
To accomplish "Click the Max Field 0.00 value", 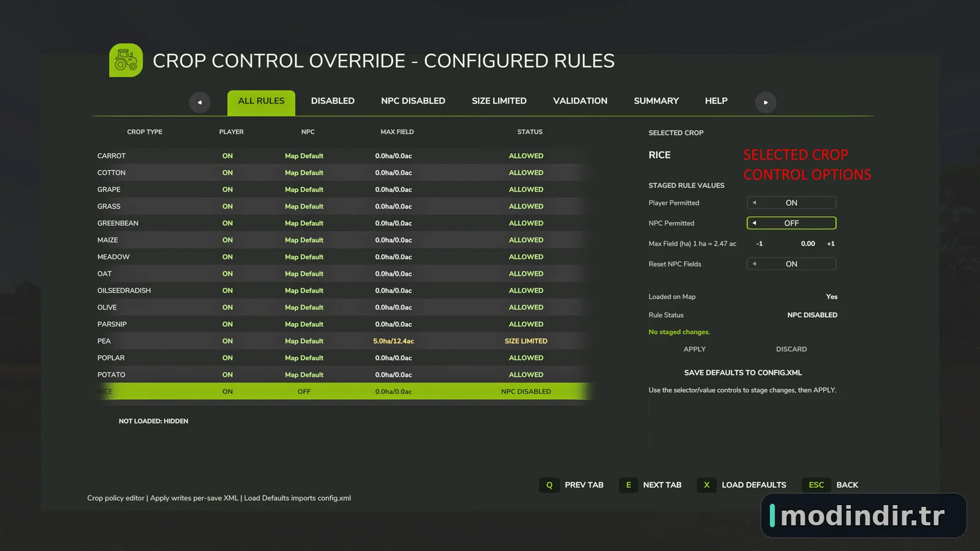I will pyautogui.click(x=808, y=244).
